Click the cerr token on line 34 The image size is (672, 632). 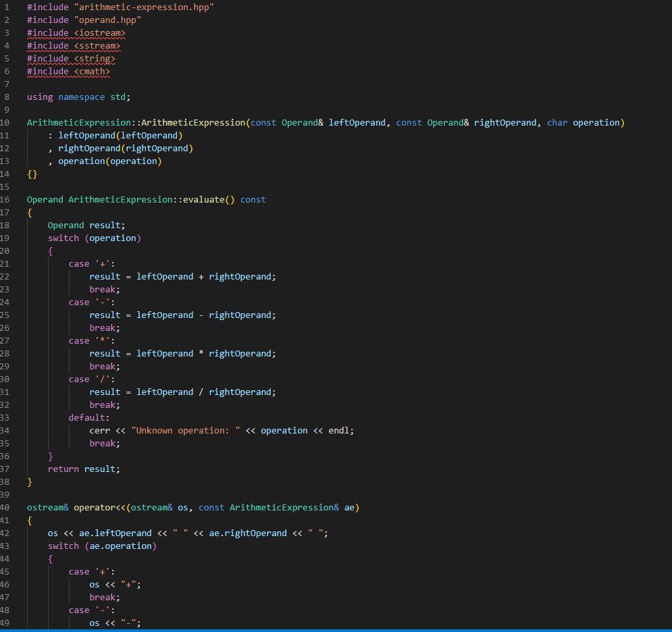click(99, 430)
